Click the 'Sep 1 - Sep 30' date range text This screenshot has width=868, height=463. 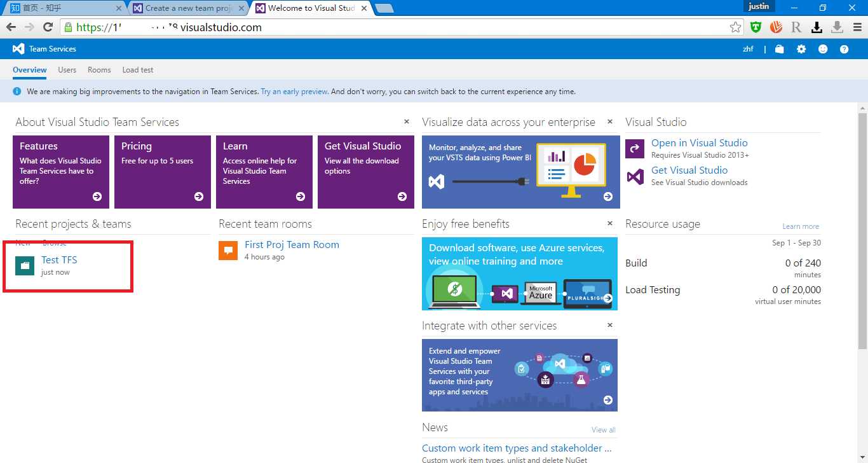click(x=796, y=243)
